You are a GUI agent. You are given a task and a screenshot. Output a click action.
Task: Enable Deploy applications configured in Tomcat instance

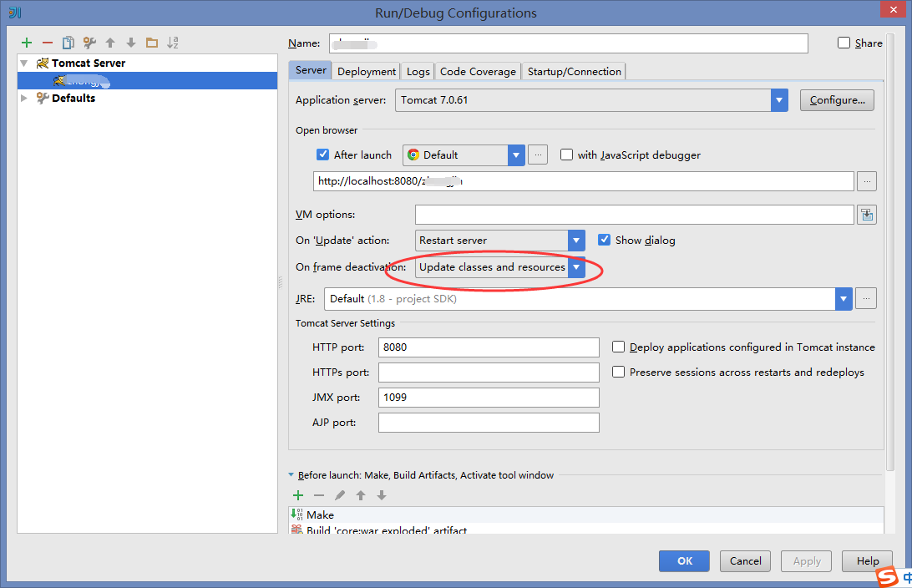tap(618, 347)
